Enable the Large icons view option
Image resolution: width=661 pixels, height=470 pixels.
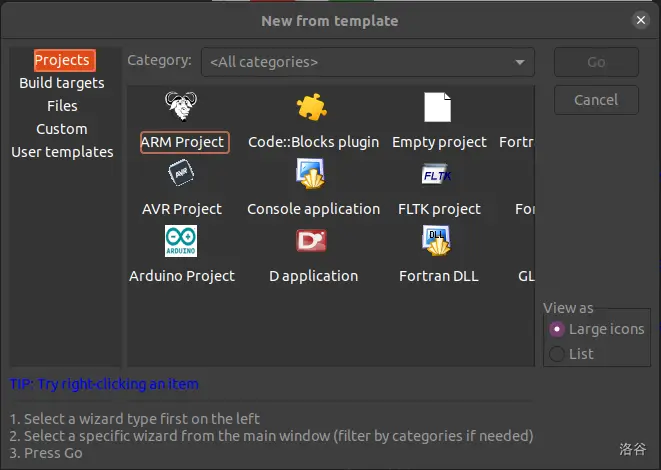tap(557, 329)
